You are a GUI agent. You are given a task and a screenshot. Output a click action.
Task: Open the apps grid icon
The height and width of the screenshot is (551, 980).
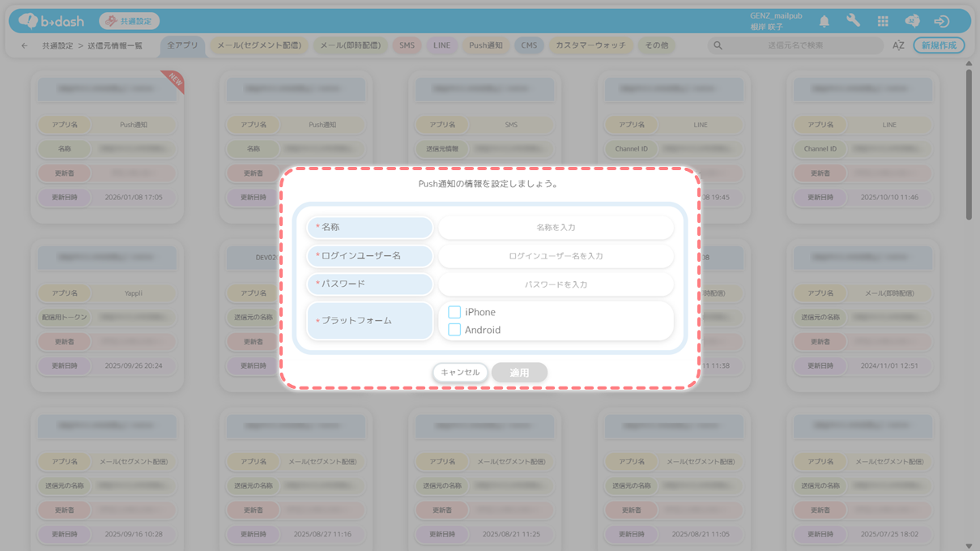[x=883, y=21]
